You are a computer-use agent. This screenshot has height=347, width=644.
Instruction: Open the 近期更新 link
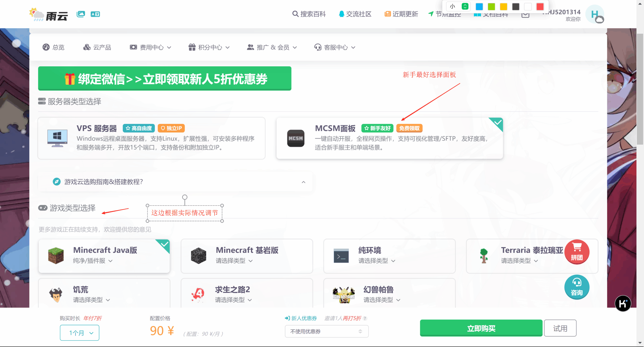tap(401, 14)
